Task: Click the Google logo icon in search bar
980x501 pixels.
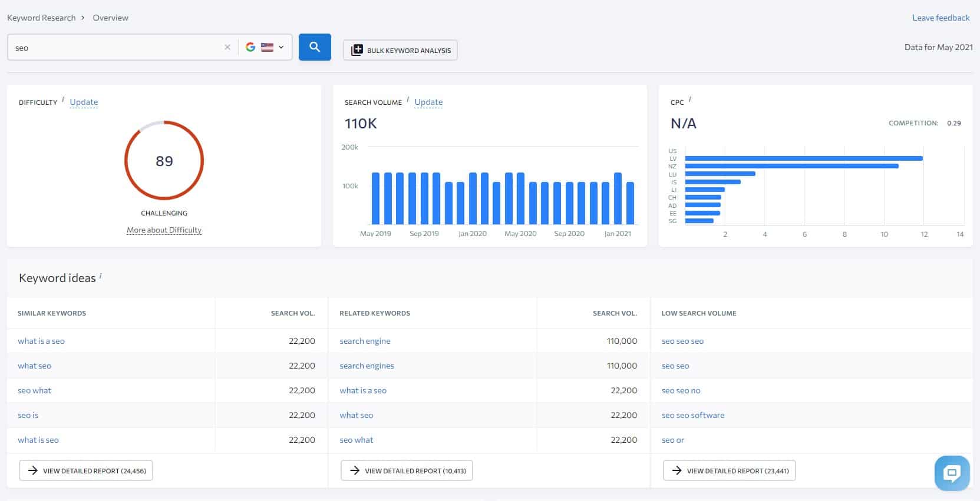Action: (250, 47)
